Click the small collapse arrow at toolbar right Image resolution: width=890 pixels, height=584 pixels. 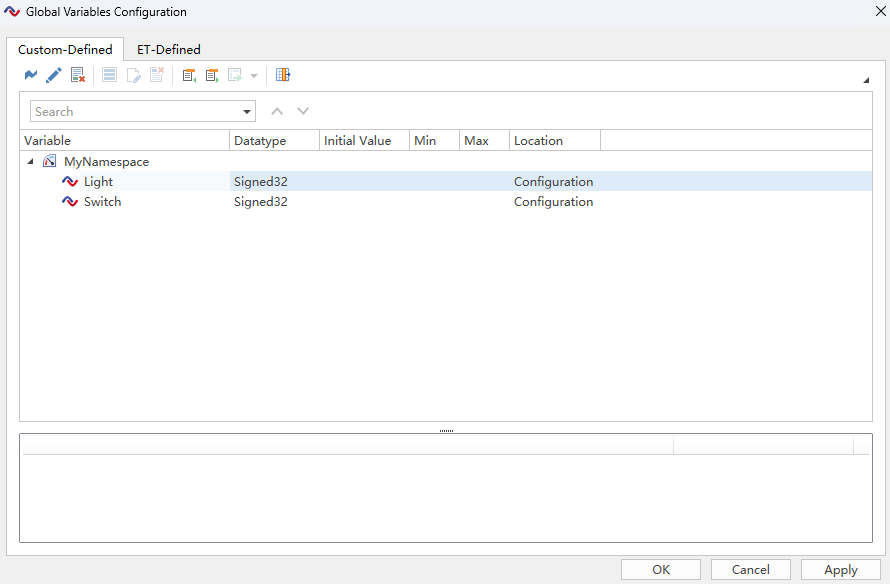(865, 79)
